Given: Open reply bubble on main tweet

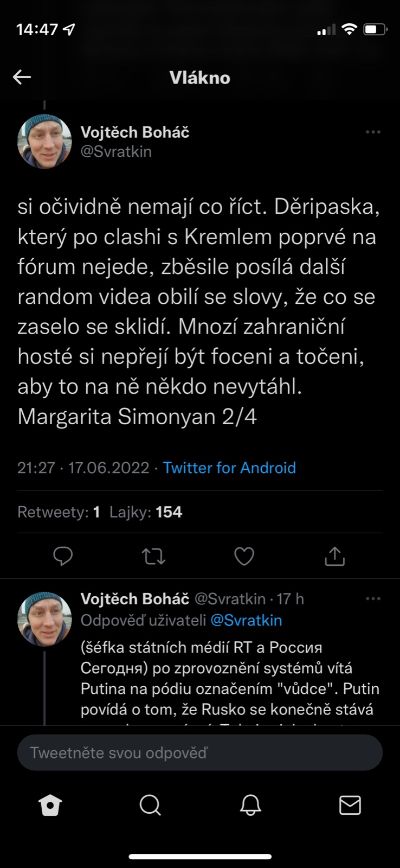Looking at the screenshot, I should 63,556.
